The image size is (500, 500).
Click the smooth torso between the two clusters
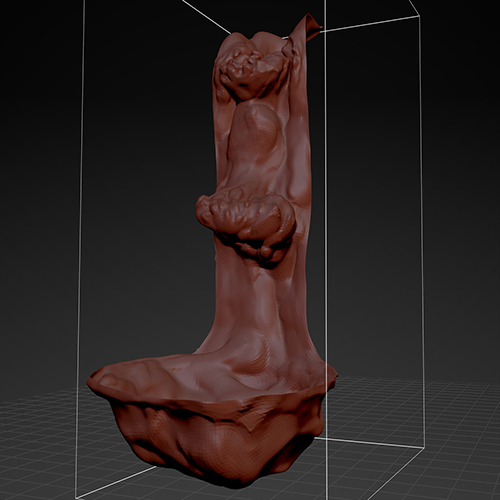[x=257, y=147]
